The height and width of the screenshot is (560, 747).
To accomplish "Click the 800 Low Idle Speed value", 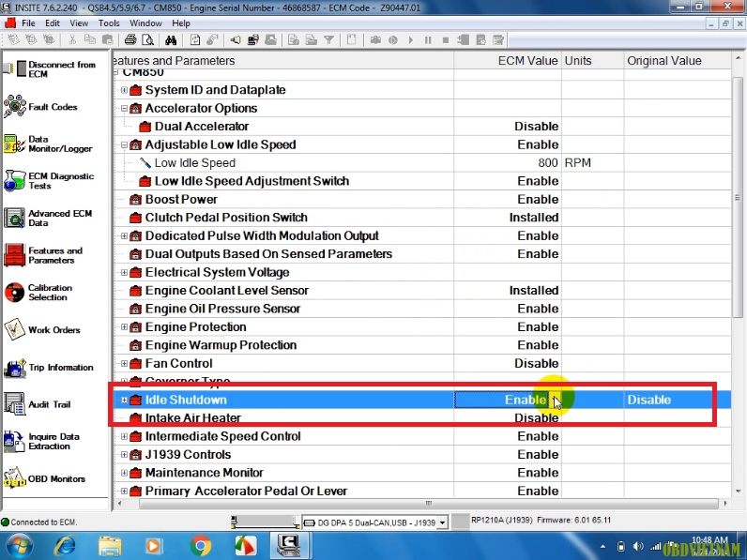I will [548, 163].
